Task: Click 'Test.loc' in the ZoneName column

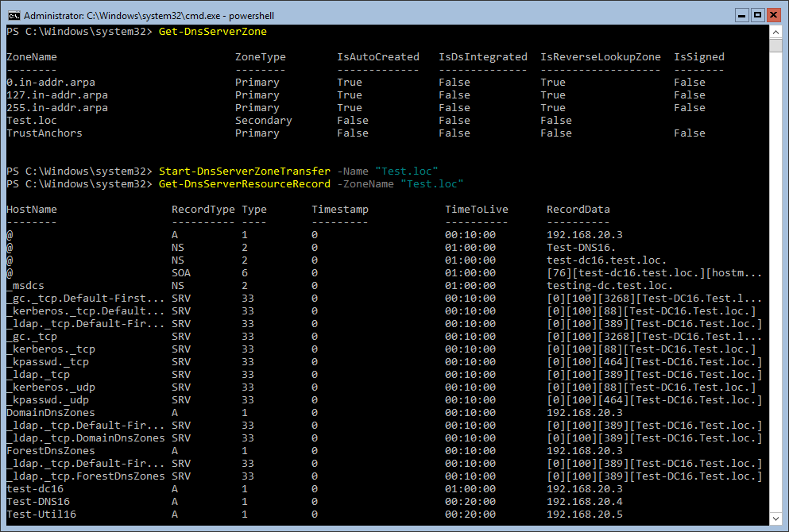Action: click(32, 121)
